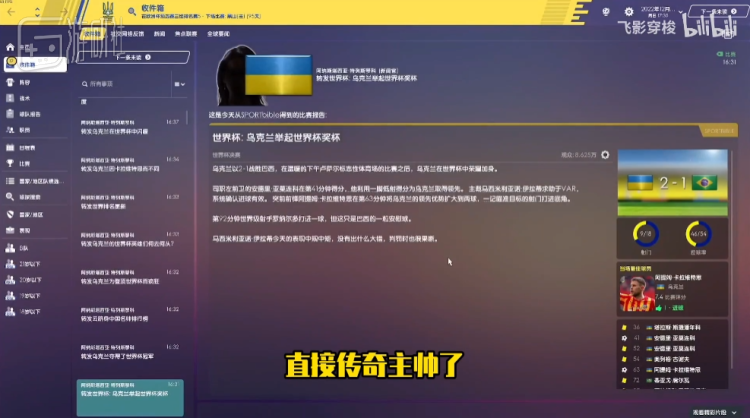Screen dimensions: 750x418
Task: Switch to the 全球要闻 tab
Action: pos(218,34)
